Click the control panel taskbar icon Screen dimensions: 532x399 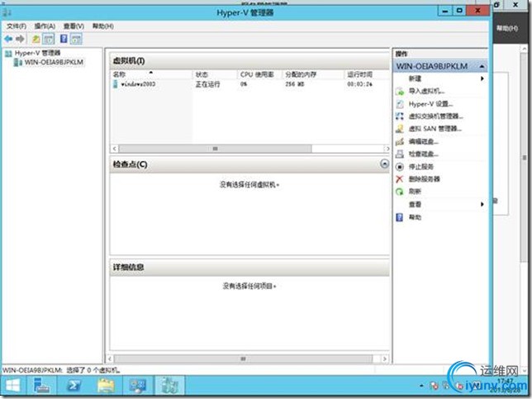(x=138, y=386)
